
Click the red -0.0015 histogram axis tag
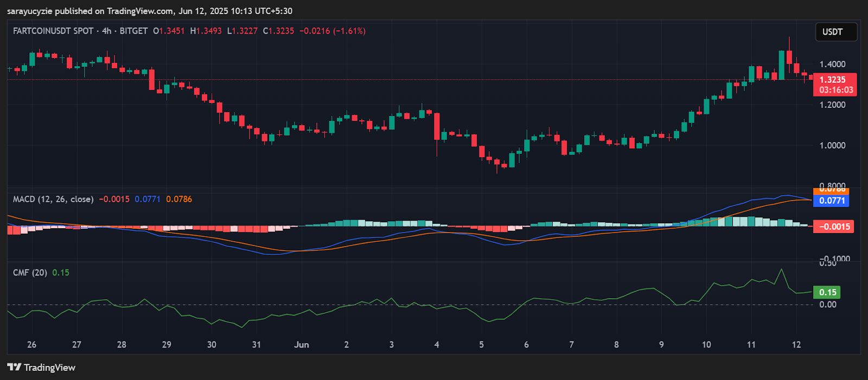coord(833,227)
